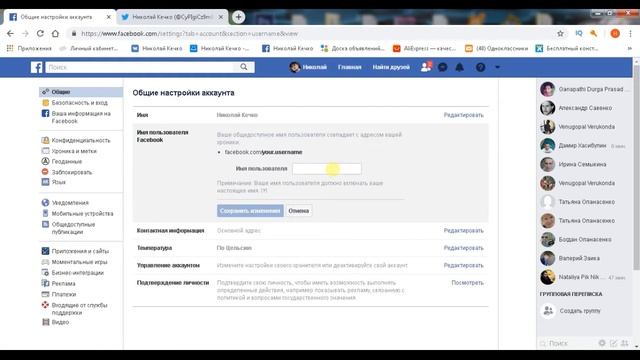Viewport: 640px width, 360px height.
Task: Open Язык settings
Action: [58, 182]
